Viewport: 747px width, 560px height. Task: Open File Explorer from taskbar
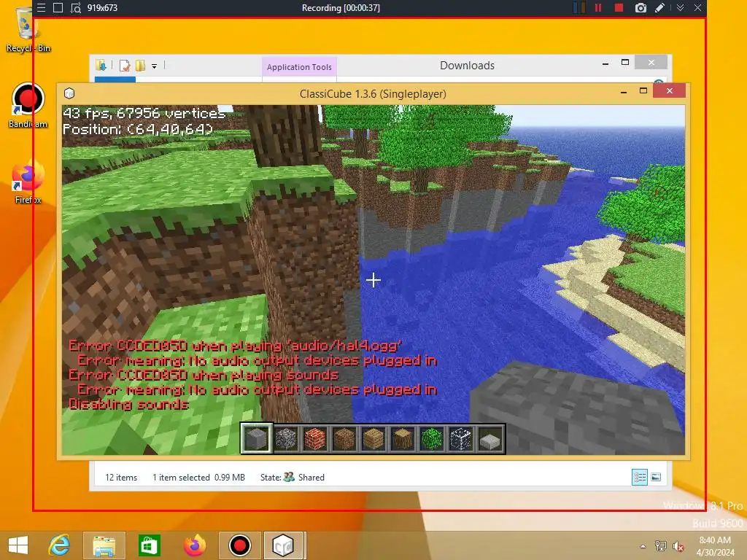[104, 545]
